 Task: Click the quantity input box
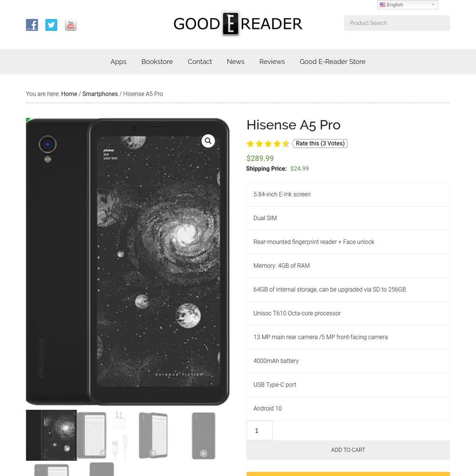pos(259,430)
